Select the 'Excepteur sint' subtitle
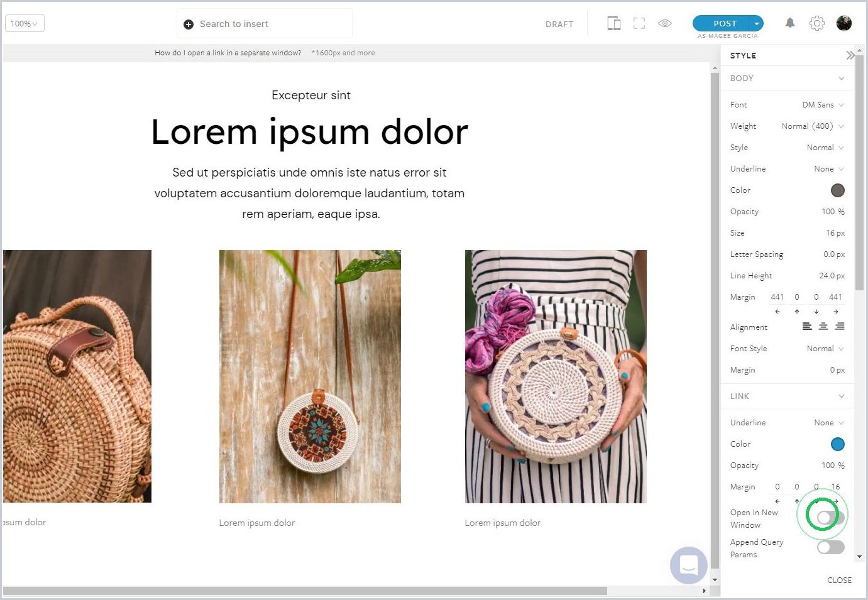The height and width of the screenshot is (600, 868). (311, 95)
